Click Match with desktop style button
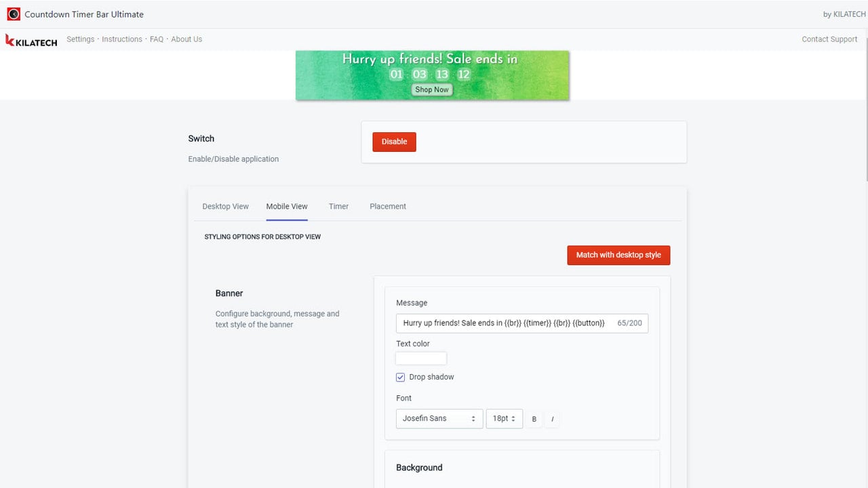The width and height of the screenshot is (868, 488). pos(618,255)
